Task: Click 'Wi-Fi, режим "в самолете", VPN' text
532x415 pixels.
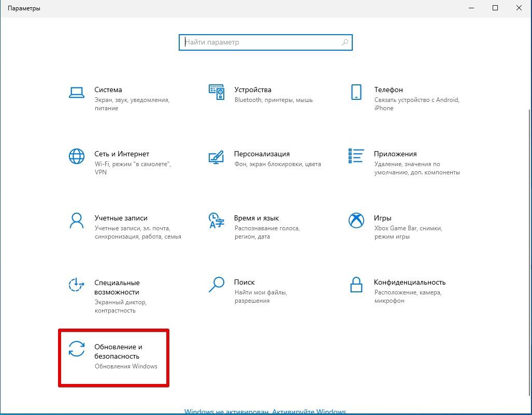Action: click(133, 168)
